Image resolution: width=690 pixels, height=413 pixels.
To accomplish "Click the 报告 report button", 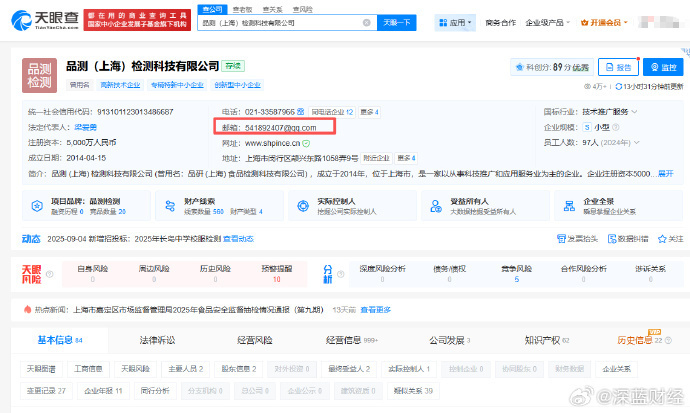I will (x=619, y=67).
